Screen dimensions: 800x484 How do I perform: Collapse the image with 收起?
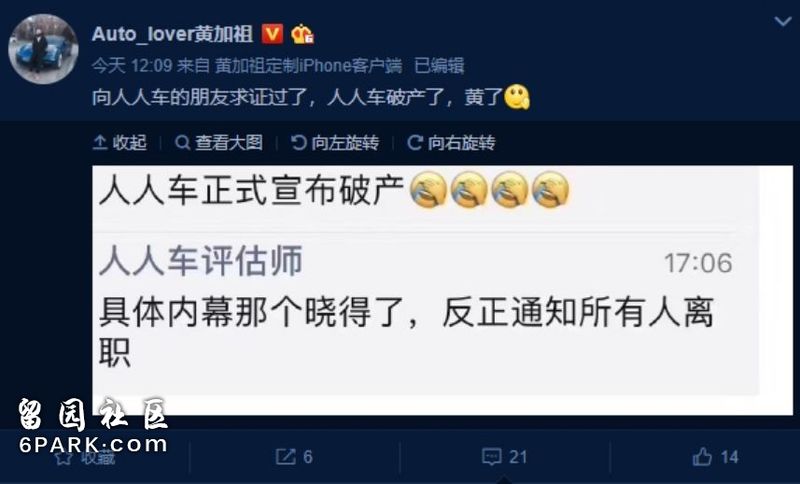click(x=120, y=143)
